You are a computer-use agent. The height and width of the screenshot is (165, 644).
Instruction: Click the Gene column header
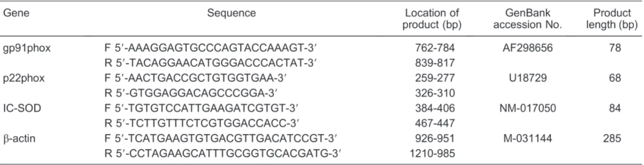click(x=12, y=13)
